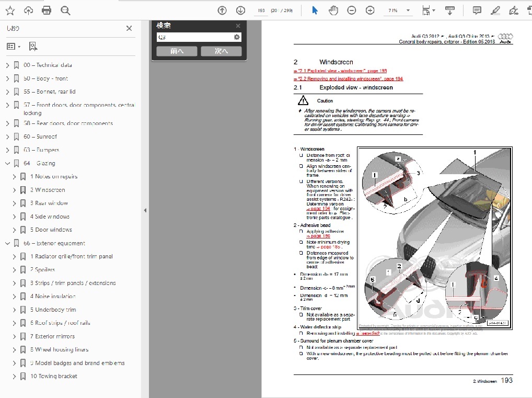532x398 pixels.
Task: Open the 1 Notes on repairs bookmark
Action: click(x=54, y=177)
